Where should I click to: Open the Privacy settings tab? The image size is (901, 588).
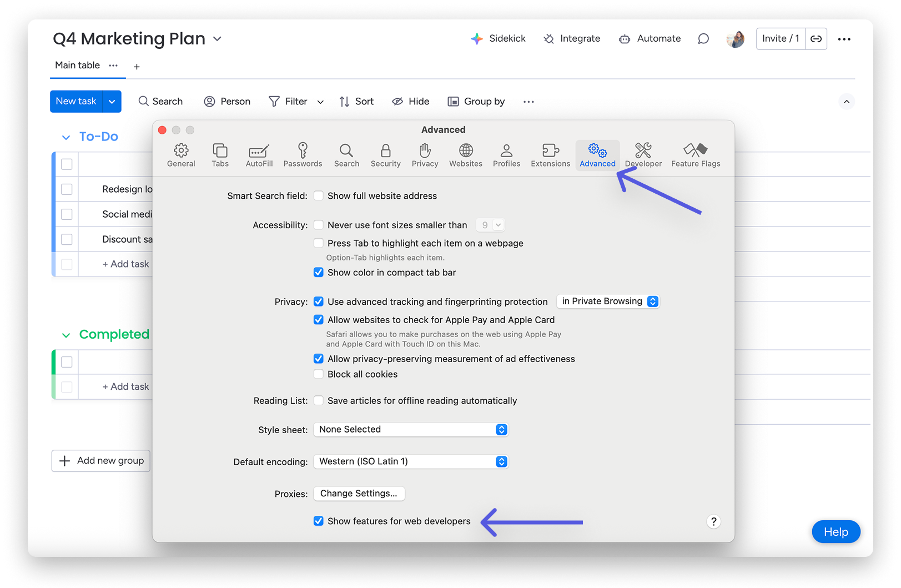pos(425,154)
